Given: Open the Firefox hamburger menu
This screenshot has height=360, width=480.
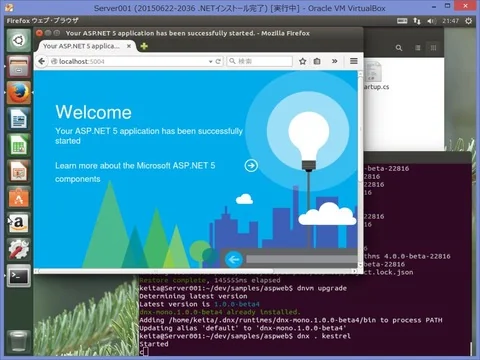Looking at the screenshot, I should 354,61.
